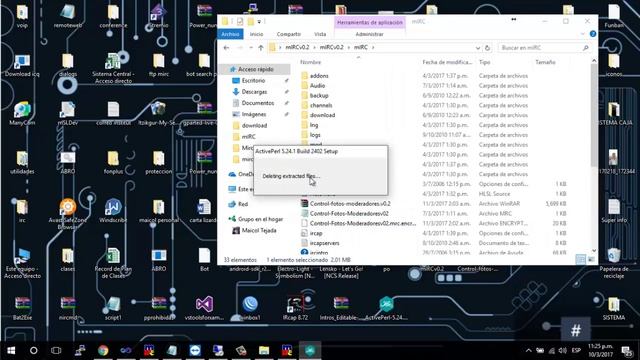640x360 pixels.
Task: Open File Explorer taskbar icon
Action: point(264,350)
